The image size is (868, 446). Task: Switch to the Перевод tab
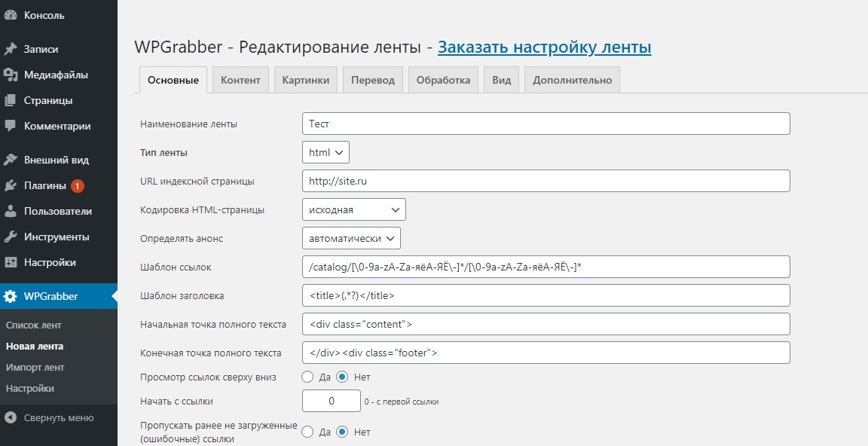(x=373, y=80)
